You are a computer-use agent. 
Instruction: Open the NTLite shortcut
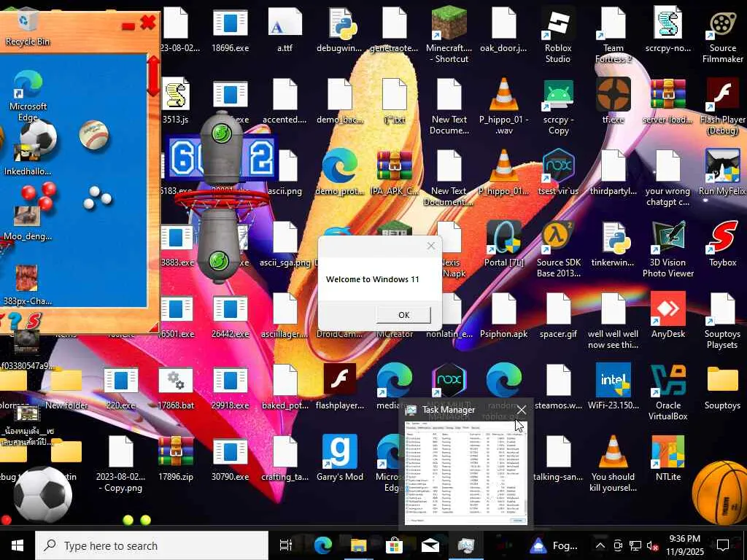pos(668,459)
